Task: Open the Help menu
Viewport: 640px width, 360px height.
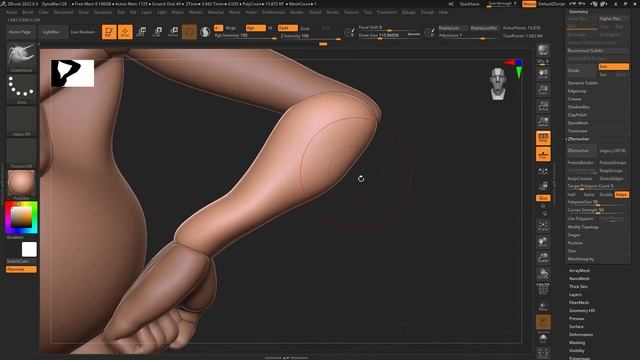Action: coord(443,12)
